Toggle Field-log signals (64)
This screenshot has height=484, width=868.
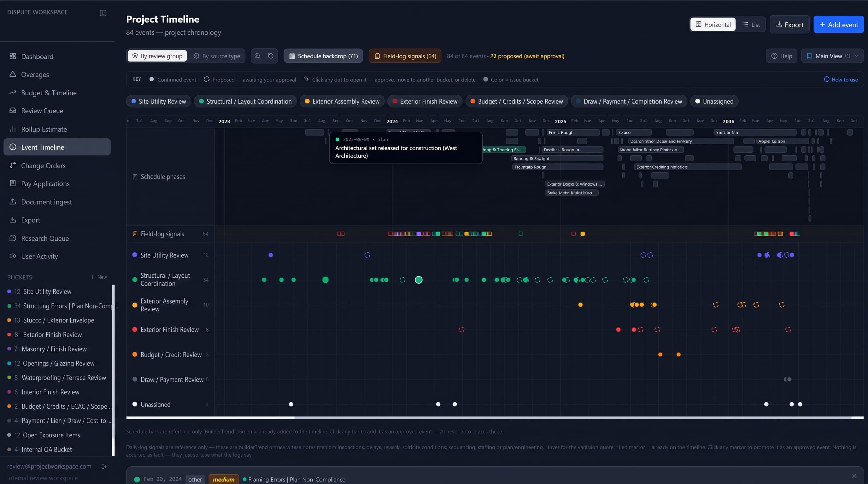pyautogui.click(x=405, y=56)
